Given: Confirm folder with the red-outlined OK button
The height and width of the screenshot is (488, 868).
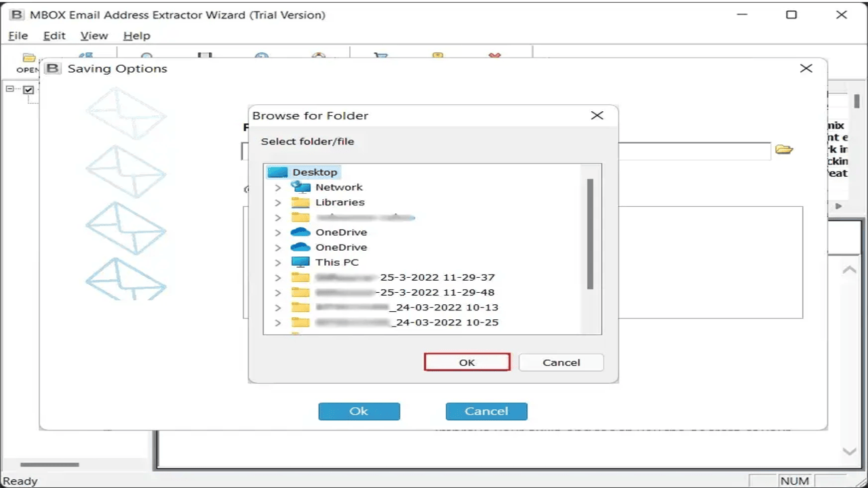Looking at the screenshot, I should [467, 362].
